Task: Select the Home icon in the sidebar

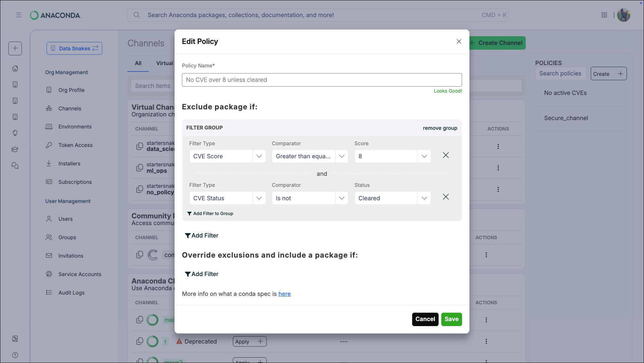Action: [x=15, y=68]
